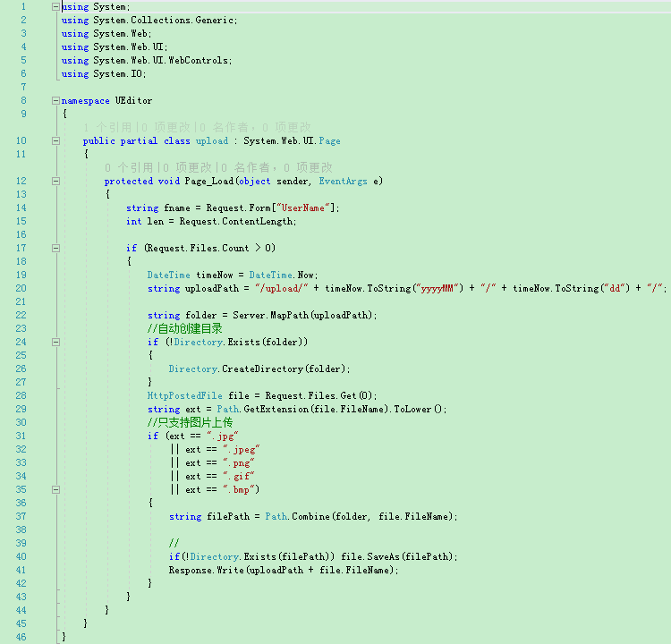Viewport: 671px width, 644px height.
Task: Click using System.Collections.Generic directive
Action: pyautogui.click(x=149, y=20)
